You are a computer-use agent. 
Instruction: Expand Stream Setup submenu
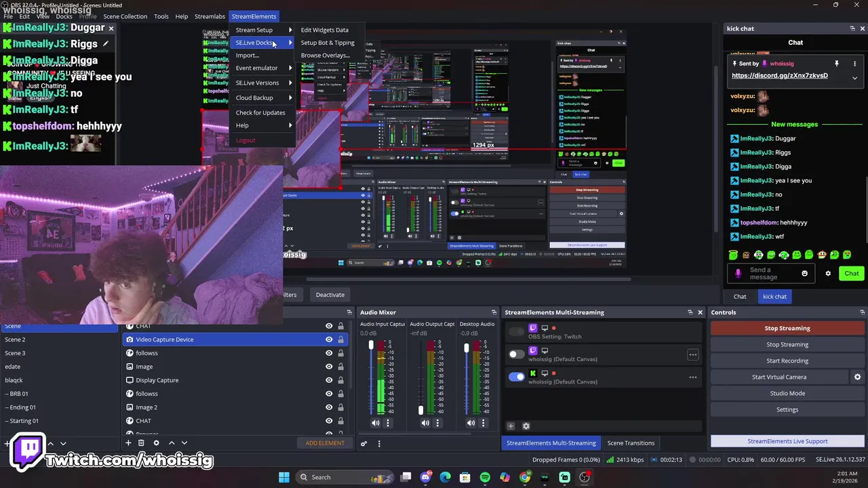click(x=262, y=30)
